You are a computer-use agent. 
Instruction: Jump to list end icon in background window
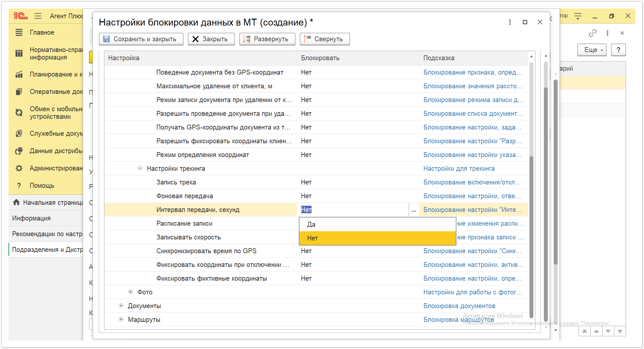click(620, 331)
